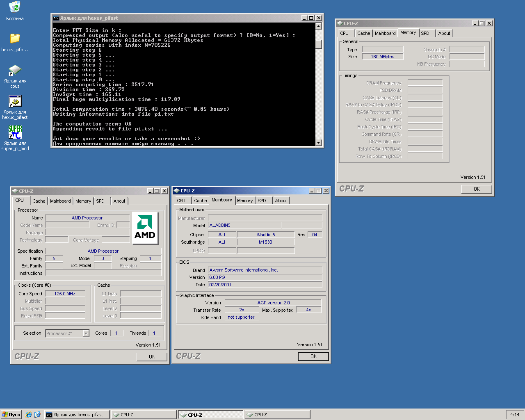525x420 pixels.
Task: Open Mainboard tab in bottom-left CPU-Z window
Action: (60, 201)
